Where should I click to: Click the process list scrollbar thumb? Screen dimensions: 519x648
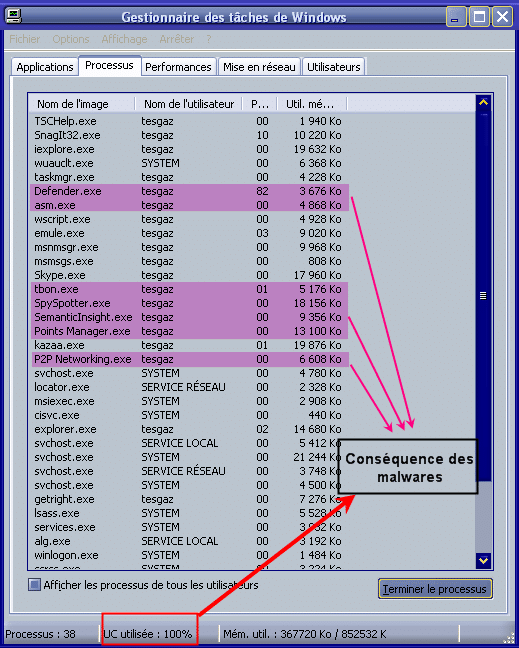[483, 295]
